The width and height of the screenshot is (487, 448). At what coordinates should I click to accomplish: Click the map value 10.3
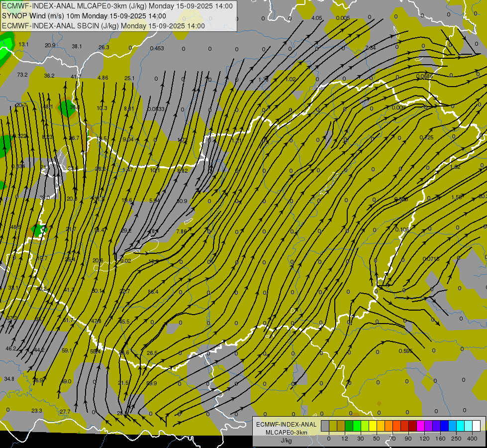click(x=102, y=108)
